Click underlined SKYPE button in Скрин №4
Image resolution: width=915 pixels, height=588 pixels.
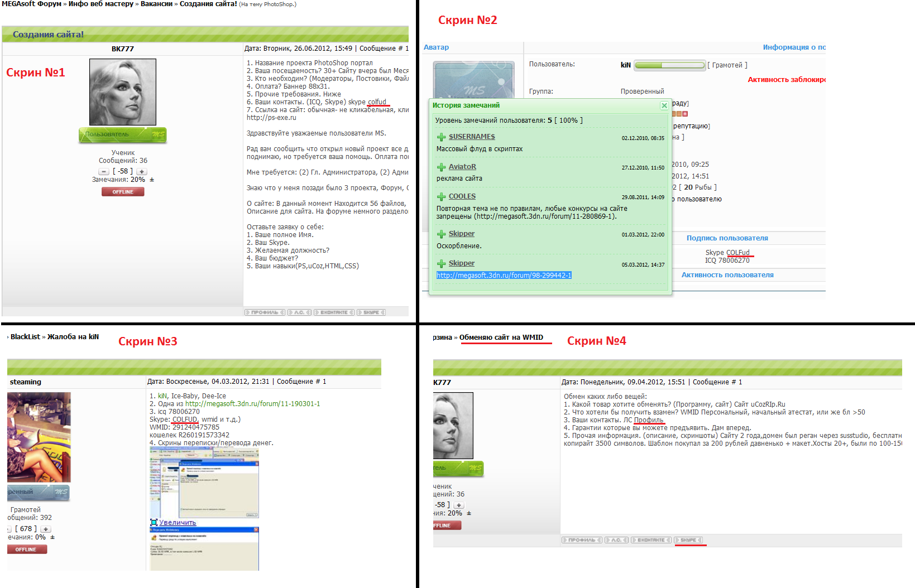pos(688,540)
